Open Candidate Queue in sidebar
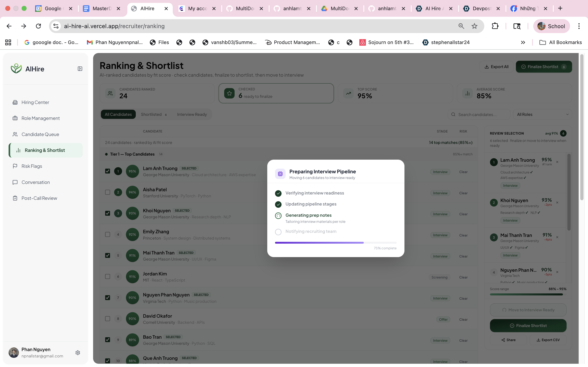This screenshot has height=367, width=588. [40, 134]
